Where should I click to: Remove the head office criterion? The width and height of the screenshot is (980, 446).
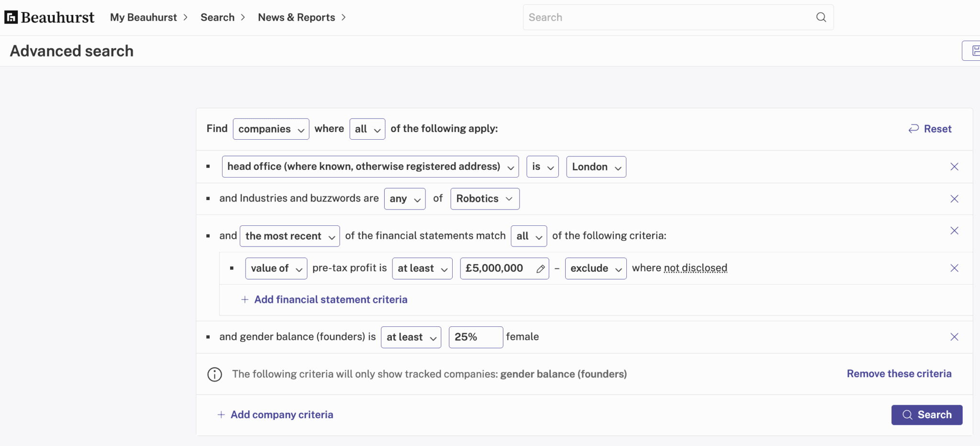pos(954,167)
